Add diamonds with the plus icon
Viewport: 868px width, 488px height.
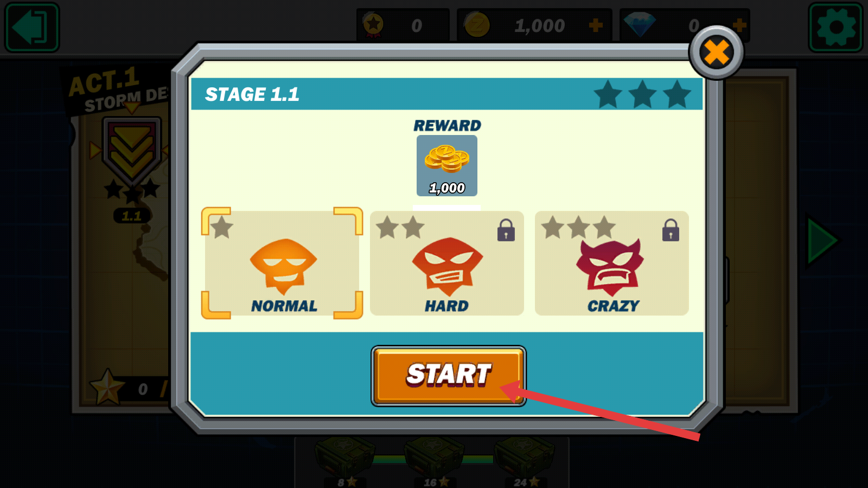[739, 25]
